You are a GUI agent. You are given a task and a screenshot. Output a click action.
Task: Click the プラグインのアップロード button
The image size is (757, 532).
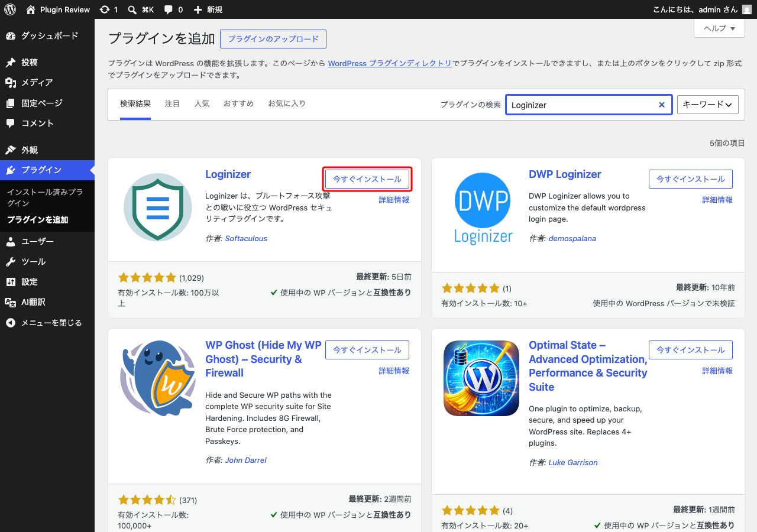273,39
